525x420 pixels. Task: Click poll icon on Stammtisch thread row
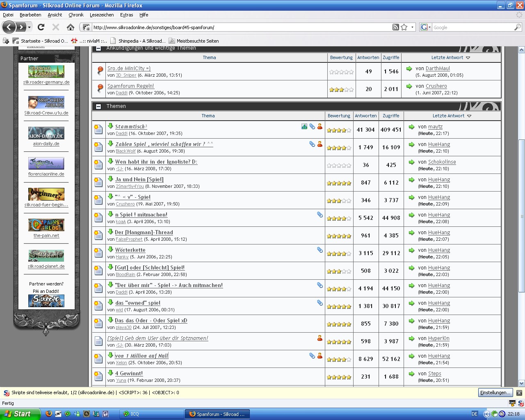click(x=304, y=126)
